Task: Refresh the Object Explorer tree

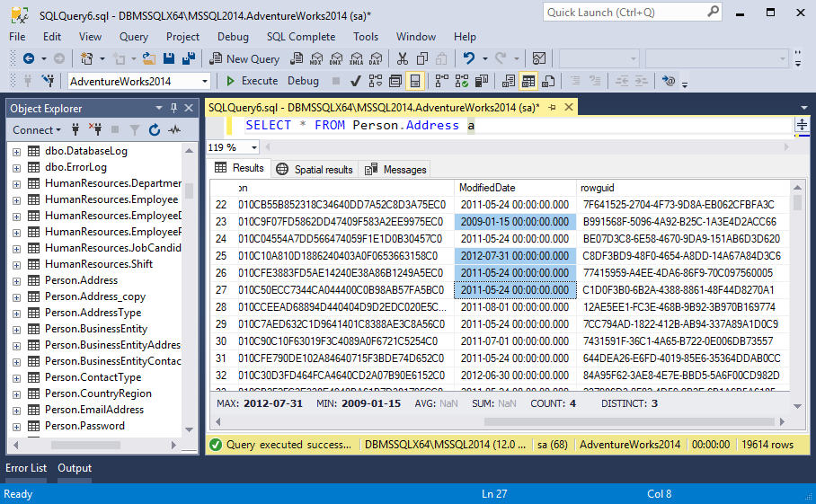Action: click(155, 130)
